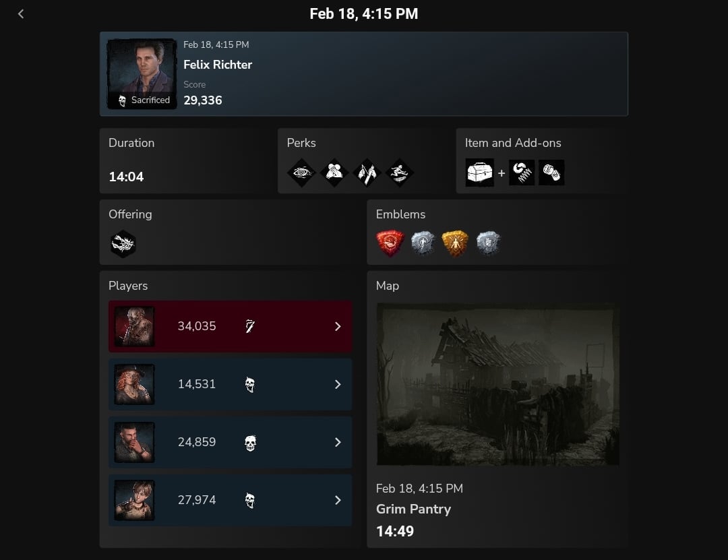This screenshot has height=560, width=728.
Task: Click the Duration heading
Action: click(x=131, y=143)
